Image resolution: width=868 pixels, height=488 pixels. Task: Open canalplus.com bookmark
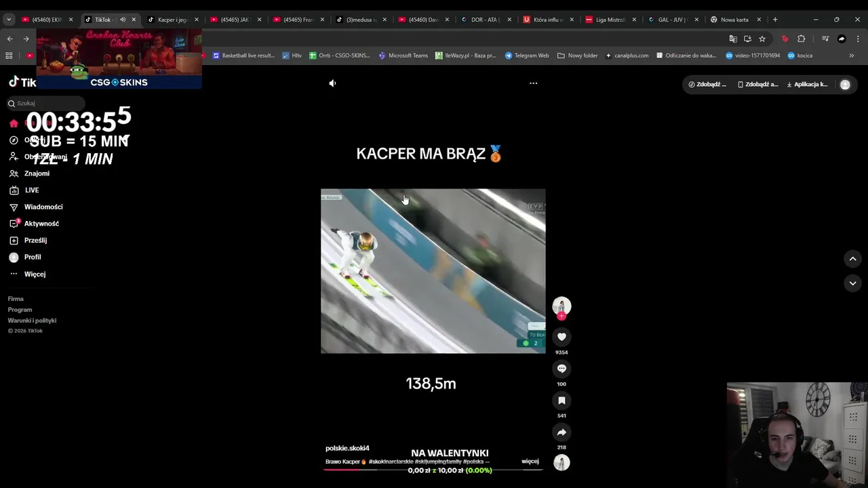click(x=627, y=56)
